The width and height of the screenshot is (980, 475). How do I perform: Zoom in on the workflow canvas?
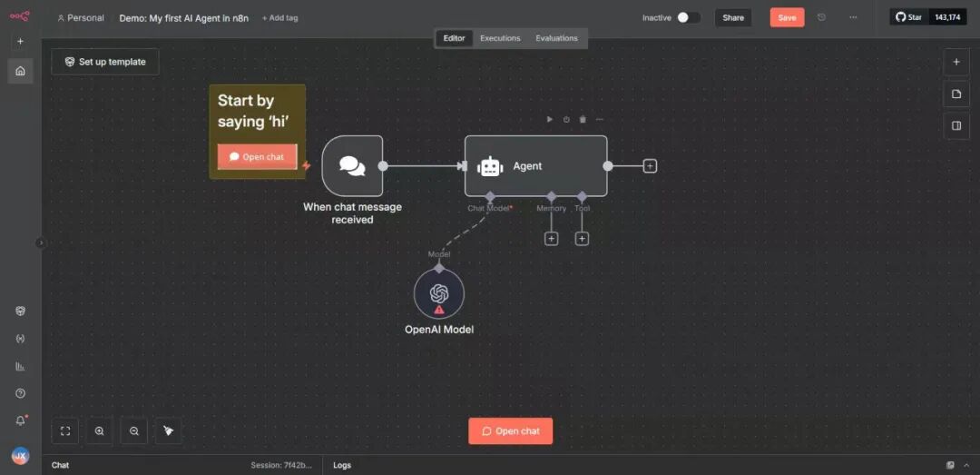click(x=100, y=431)
